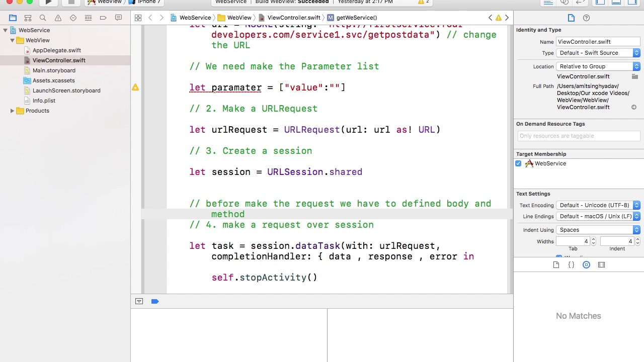The width and height of the screenshot is (644, 362).
Task: Click the warning marker beside let paramater
Action: [x=135, y=87]
